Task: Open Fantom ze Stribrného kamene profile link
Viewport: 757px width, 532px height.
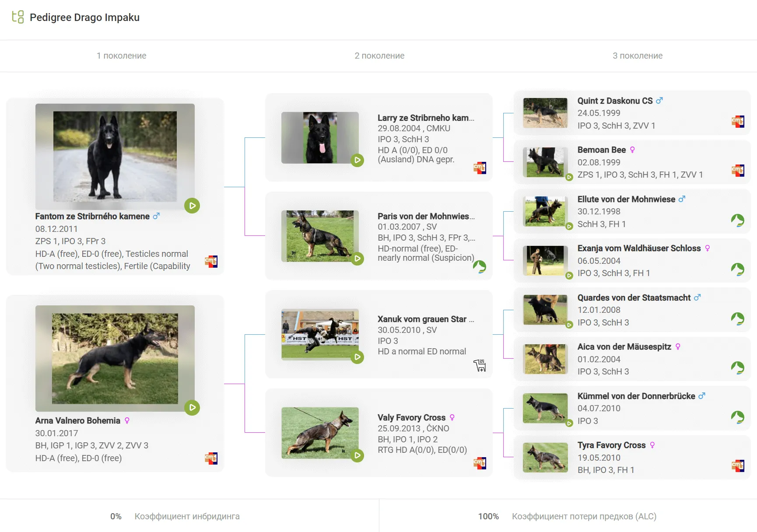Action: 92,216
